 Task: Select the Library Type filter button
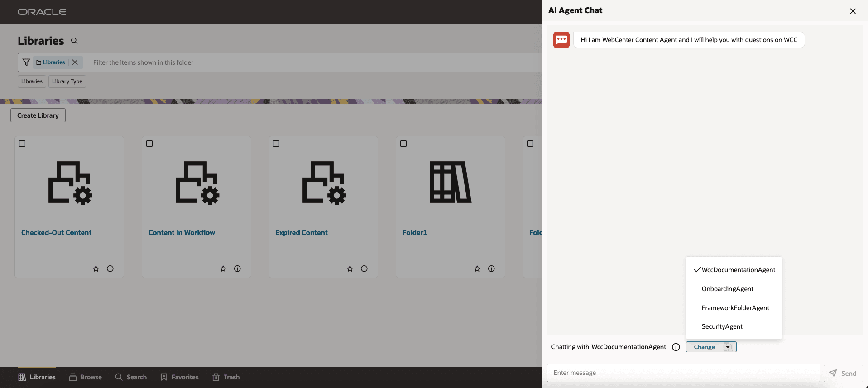point(67,81)
